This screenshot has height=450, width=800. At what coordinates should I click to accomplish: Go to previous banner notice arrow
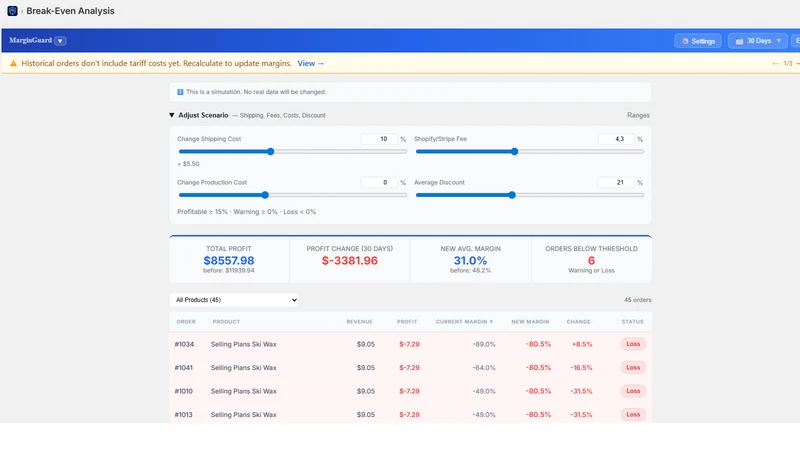[x=776, y=63]
